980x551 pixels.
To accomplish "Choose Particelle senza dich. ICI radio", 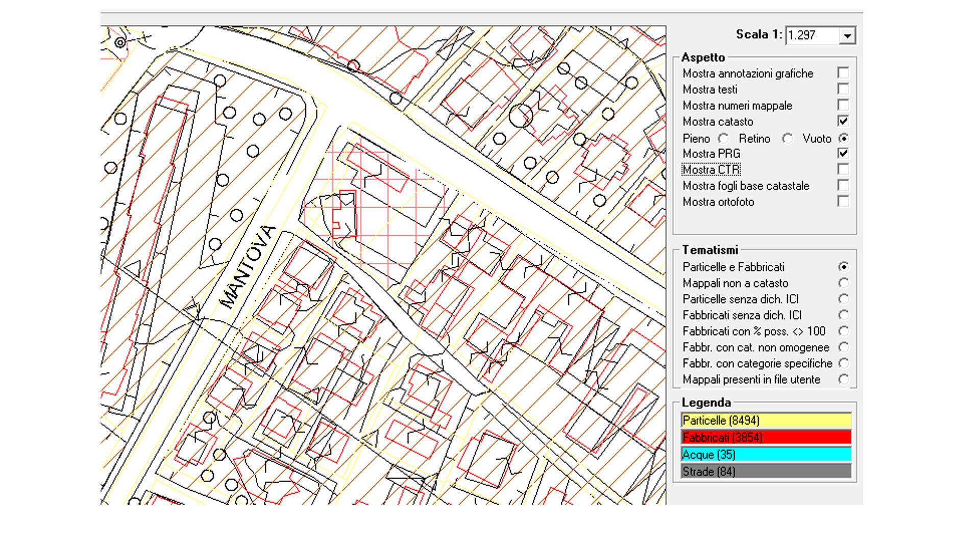I will pyautogui.click(x=844, y=299).
